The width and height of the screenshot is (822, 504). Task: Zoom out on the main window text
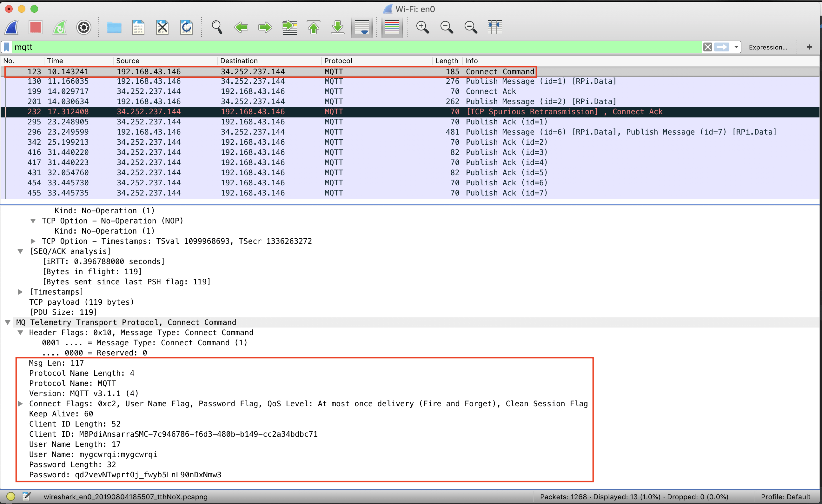447,27
